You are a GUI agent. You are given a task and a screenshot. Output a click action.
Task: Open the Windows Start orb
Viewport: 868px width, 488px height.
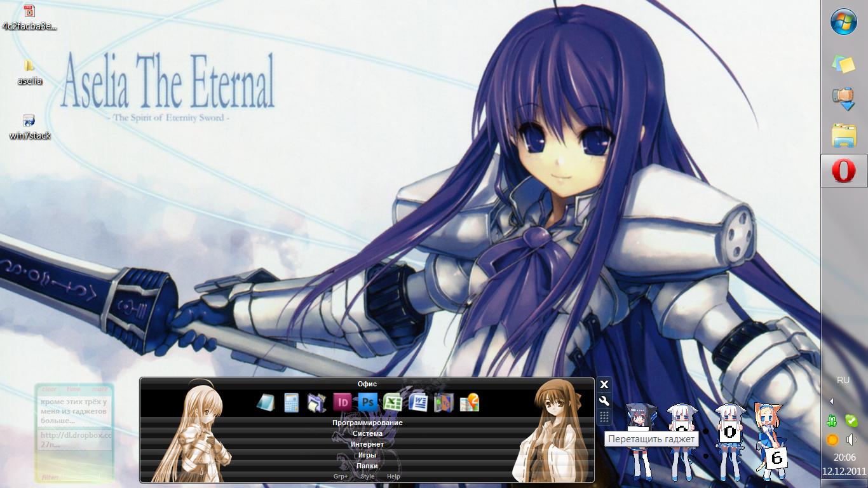point(844,22)
